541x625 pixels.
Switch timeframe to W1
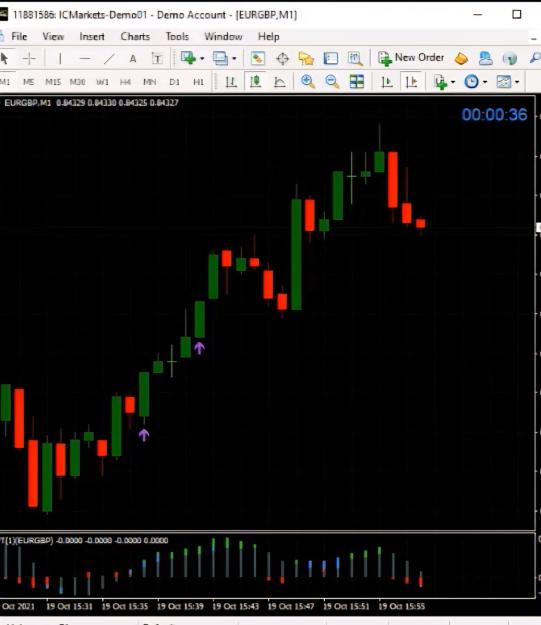(102, 82)
